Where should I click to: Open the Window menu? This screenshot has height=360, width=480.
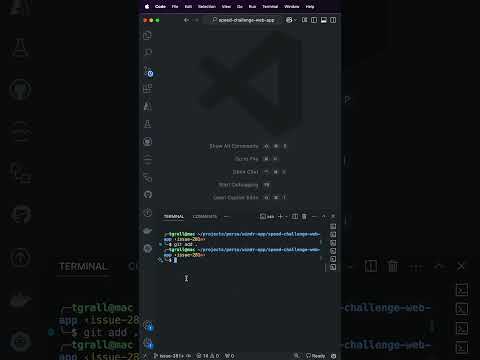click(292, 6)
